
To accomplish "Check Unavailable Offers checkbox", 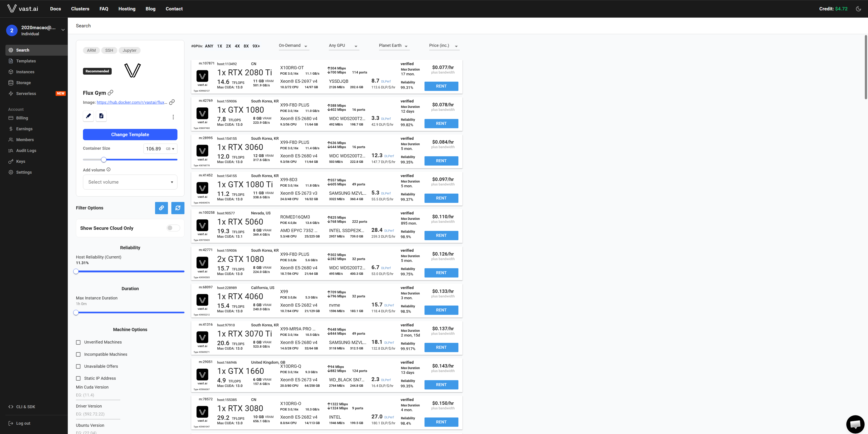I will coord(78,366).
